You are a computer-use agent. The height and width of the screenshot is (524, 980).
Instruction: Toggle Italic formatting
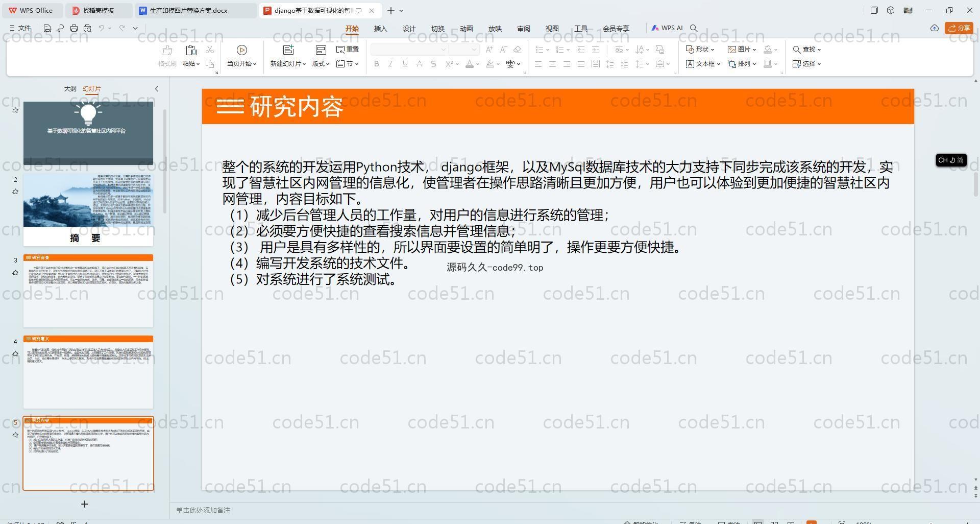click(390, 64)
